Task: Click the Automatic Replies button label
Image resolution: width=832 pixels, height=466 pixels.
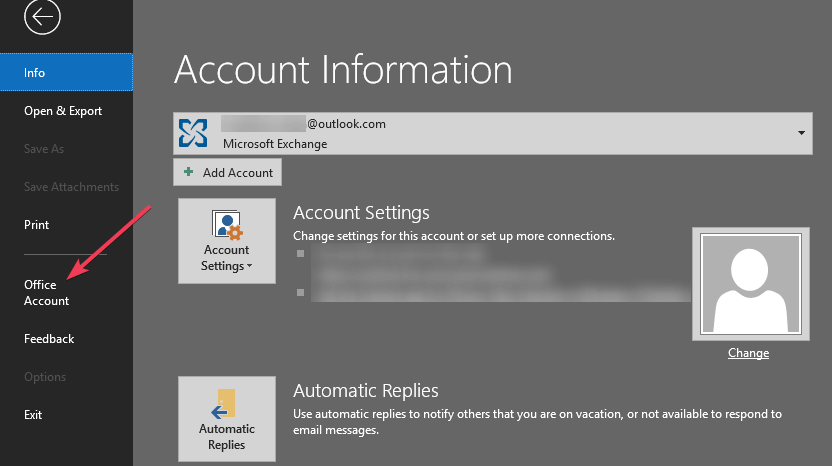Action: (x=227, y=437)
